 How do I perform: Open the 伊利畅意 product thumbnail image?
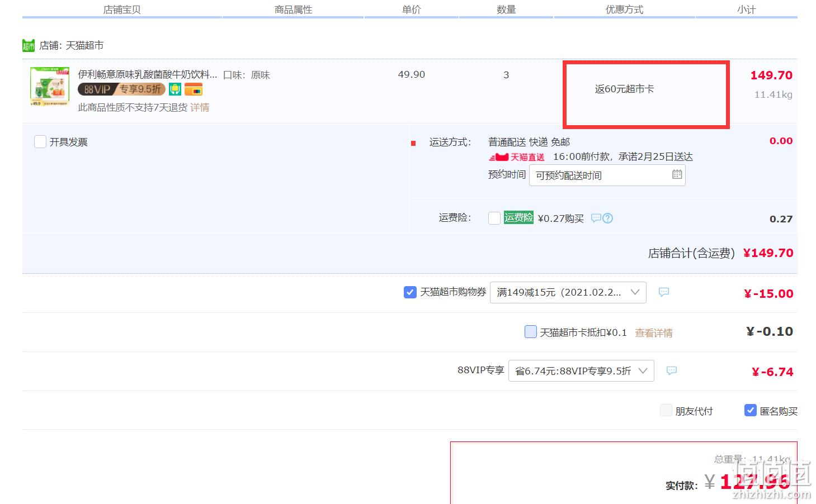[50, 87]
